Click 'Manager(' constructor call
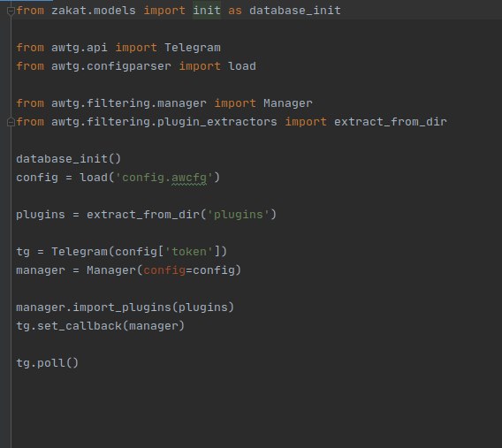Image resolution: width=502 pixels, height=448 pixels. pos(115,270)
